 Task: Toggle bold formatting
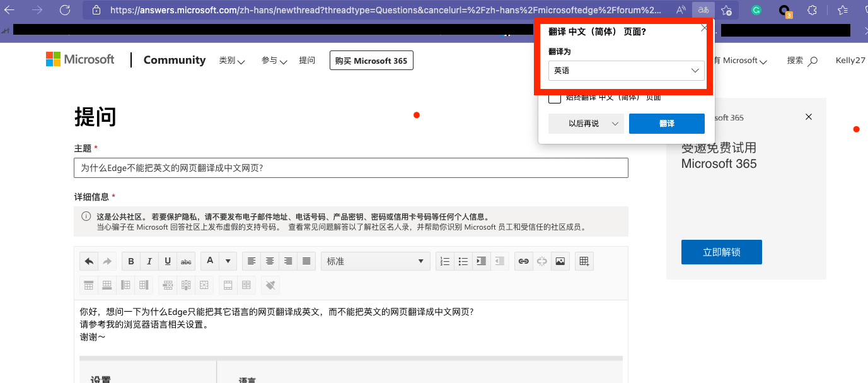click(130, 261)
